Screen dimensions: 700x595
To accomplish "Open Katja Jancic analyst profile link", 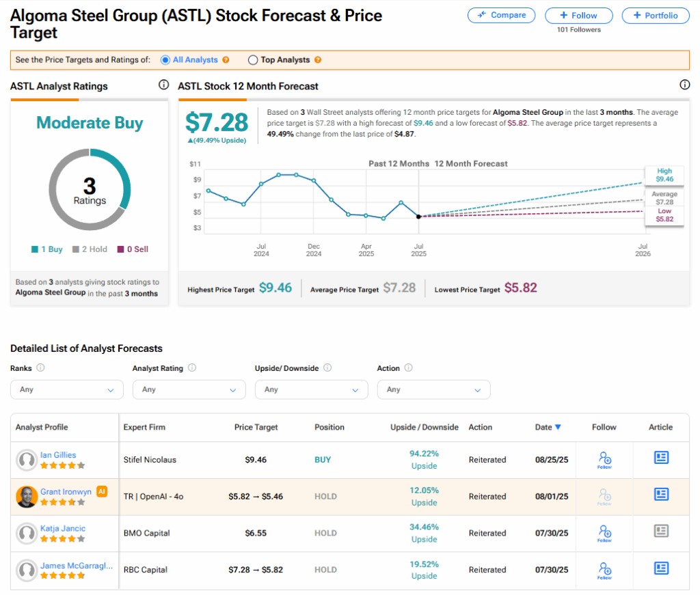I will pos(62,528).
